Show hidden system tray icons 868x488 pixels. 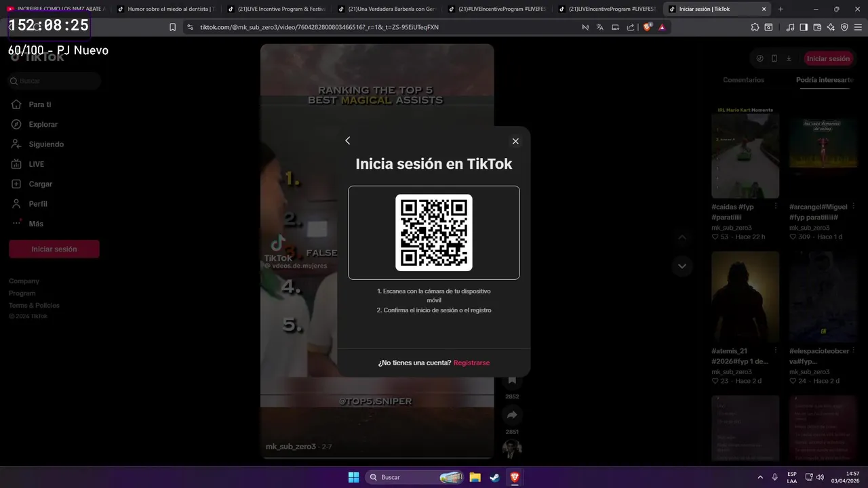tap(760, 477)
